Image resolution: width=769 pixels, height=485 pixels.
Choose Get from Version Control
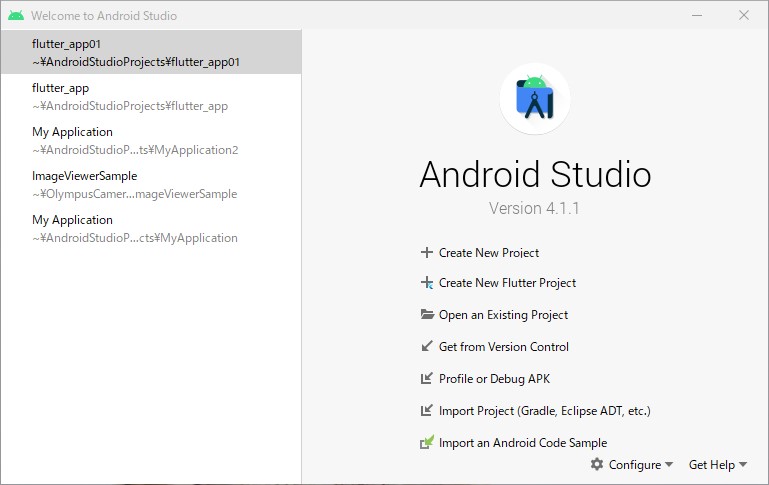click(x=504, y=347)
